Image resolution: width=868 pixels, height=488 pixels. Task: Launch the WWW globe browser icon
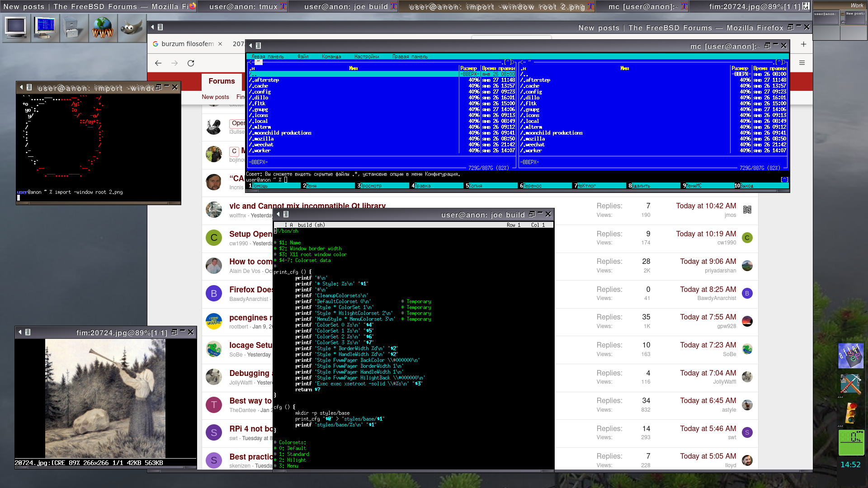103,27
